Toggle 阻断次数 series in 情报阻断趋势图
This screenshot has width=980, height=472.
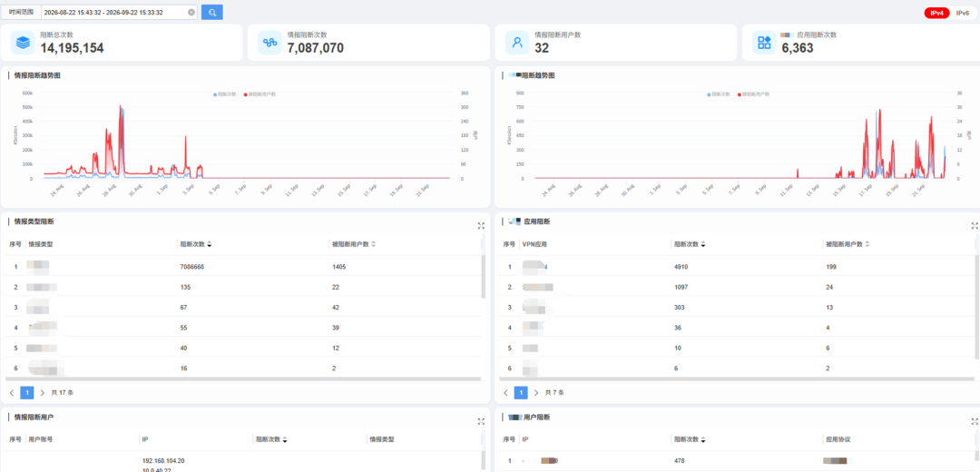[x=224, y=93]
